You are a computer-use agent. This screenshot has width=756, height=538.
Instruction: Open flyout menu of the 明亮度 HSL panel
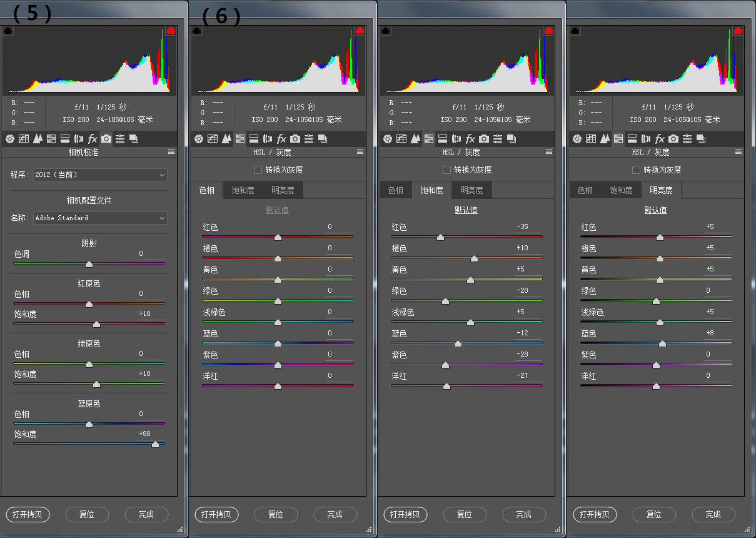(x=738, y=152)
